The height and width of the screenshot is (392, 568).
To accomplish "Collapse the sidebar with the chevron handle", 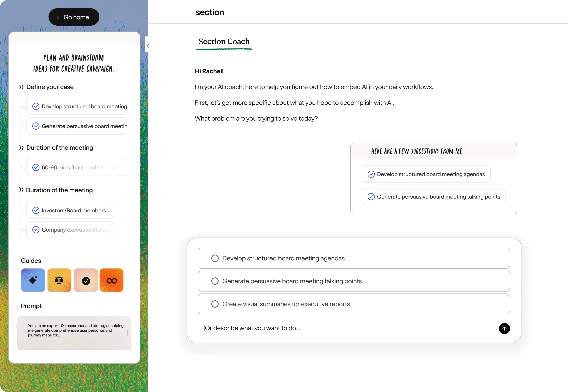I will coord(148,46).
